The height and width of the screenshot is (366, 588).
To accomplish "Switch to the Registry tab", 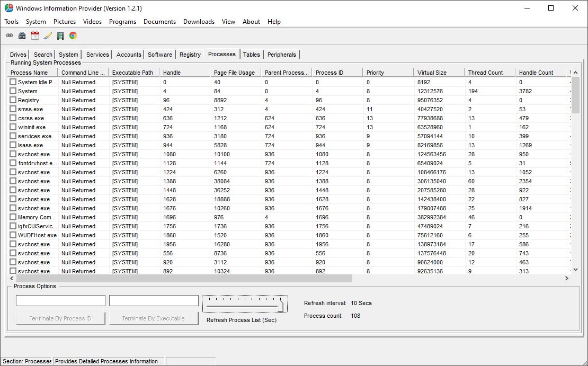I will coord(190,54).
